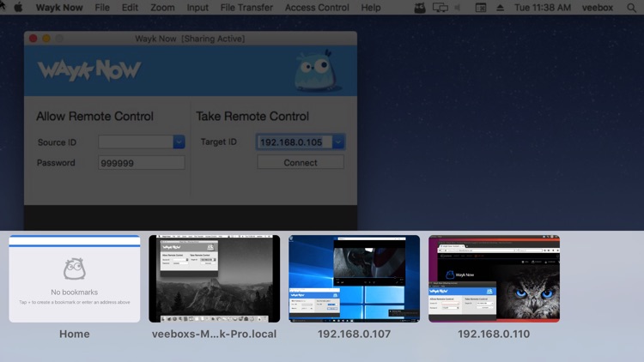This screenshot has height=362, width=644.
Task: Click the Allow Remote Control heading
Action: (x=94, y=116)
